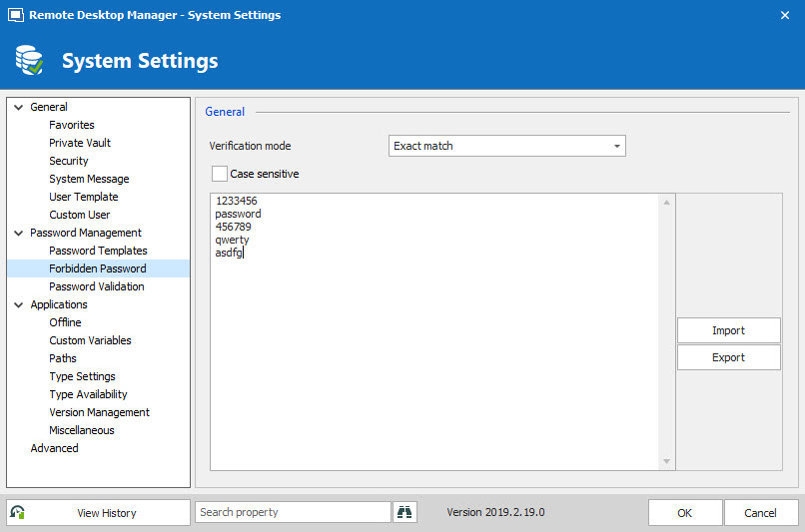Collapse the General tree node
Viewport: 805px width, 532px height.
[x=19, y=107]
